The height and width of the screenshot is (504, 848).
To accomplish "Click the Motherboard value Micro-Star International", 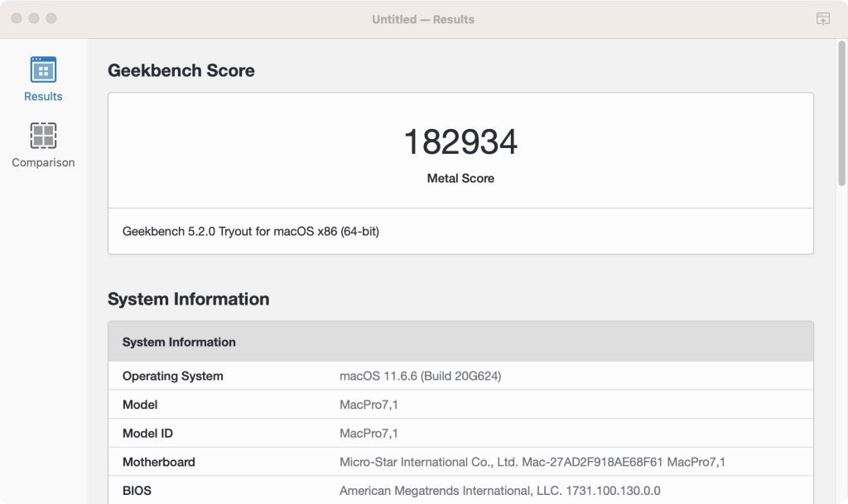I will coord(532,462).
